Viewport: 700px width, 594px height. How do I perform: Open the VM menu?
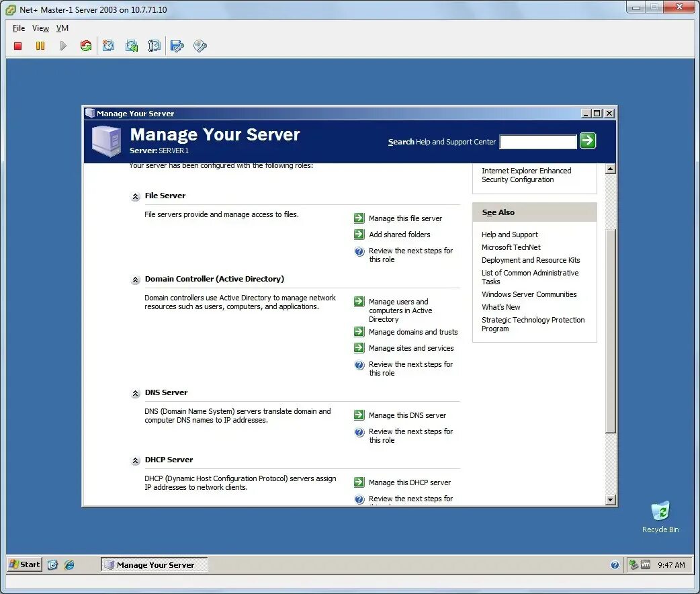pyautogui.click(x=62, y=28)
